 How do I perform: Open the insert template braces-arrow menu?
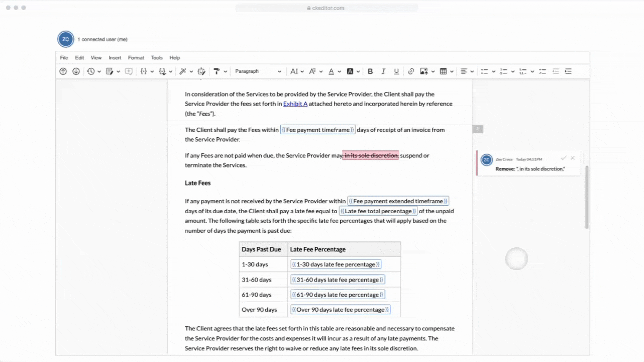(165, 71)
